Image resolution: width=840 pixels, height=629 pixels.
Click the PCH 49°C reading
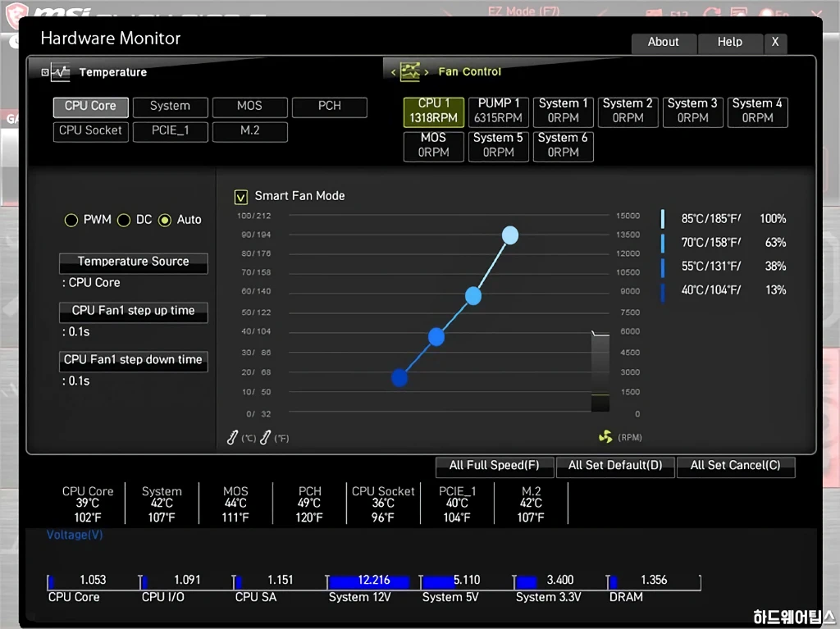point(309,504)
